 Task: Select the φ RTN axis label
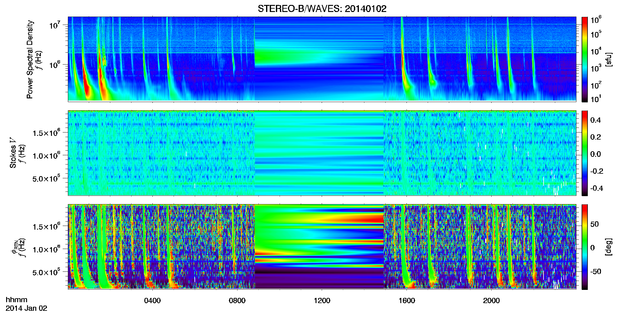point(14,247)
